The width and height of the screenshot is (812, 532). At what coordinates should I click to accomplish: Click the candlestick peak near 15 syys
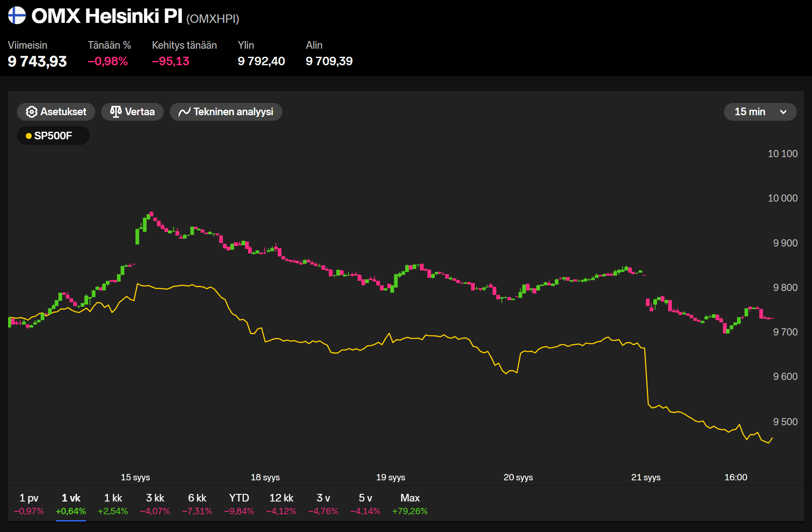pos(151,214)
